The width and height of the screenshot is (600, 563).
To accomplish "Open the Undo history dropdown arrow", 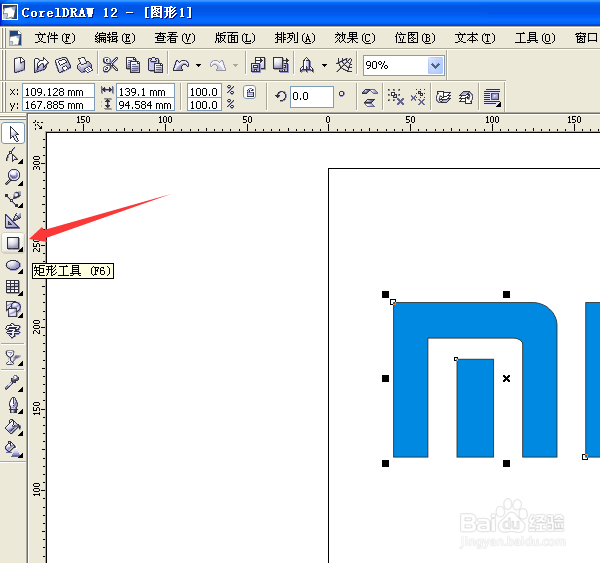I will coord(198,65).
